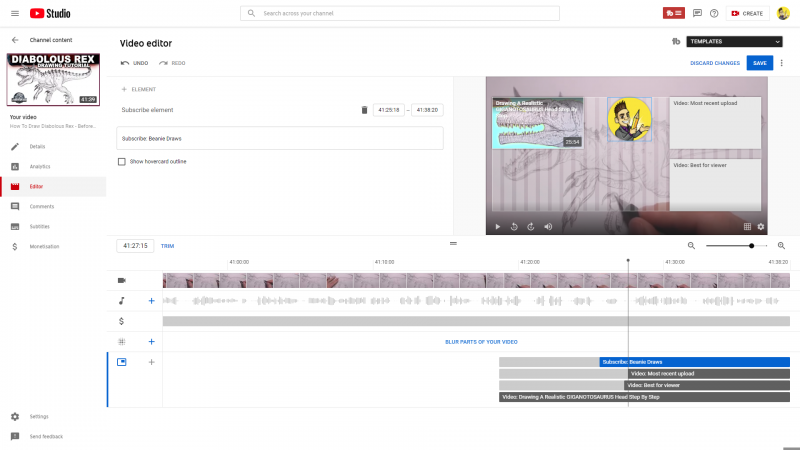Click the Undo arrow icon
Screen dimensions: 800x450
125,63
